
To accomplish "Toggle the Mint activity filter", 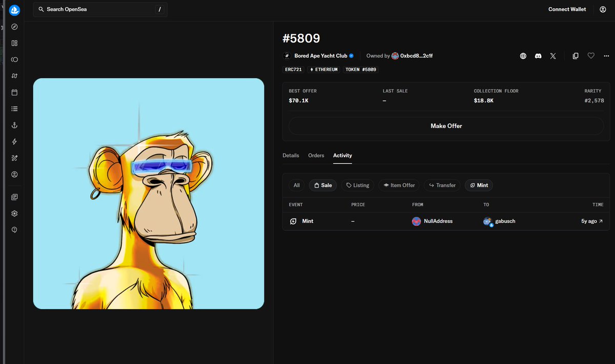I will (479, 185).
